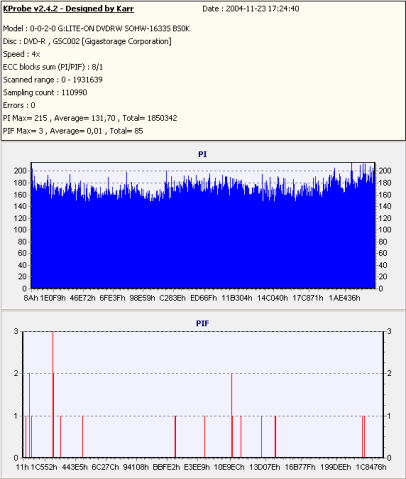This screenshot has width=406, height=479.
Task: Click the 'ECC blocks sum (PI/PIF) : 8/1' line
Action: click(x=53, y=67)
